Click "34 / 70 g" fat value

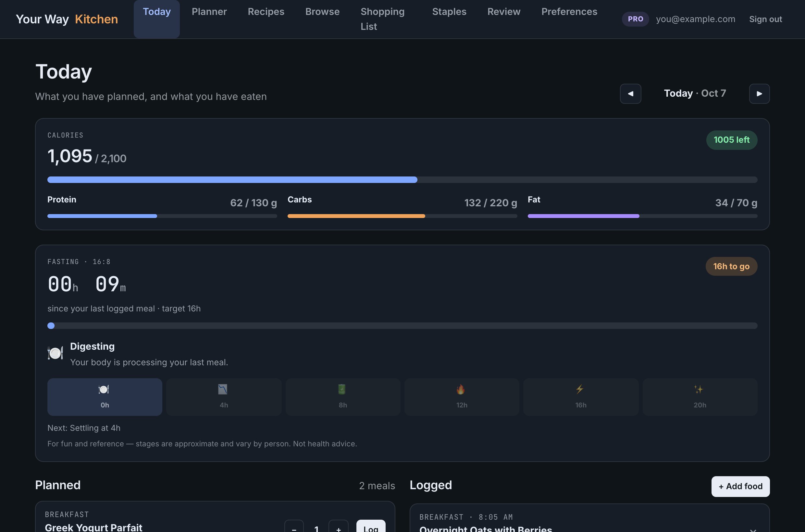pos(736,202)
